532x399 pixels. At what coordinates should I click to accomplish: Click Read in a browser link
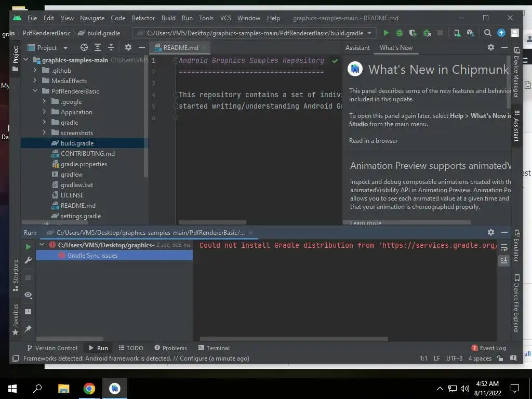coord(373,141)
